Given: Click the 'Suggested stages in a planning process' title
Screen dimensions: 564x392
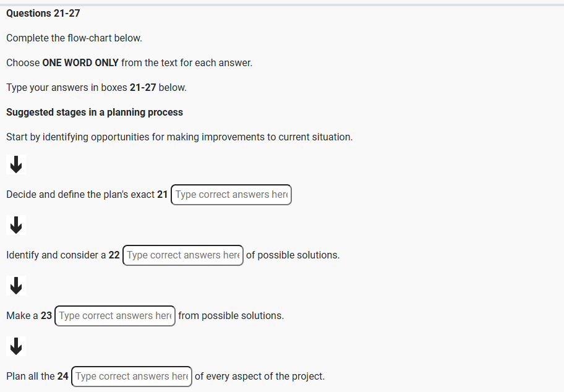Looking at the screenshot, I should point(95,113).
